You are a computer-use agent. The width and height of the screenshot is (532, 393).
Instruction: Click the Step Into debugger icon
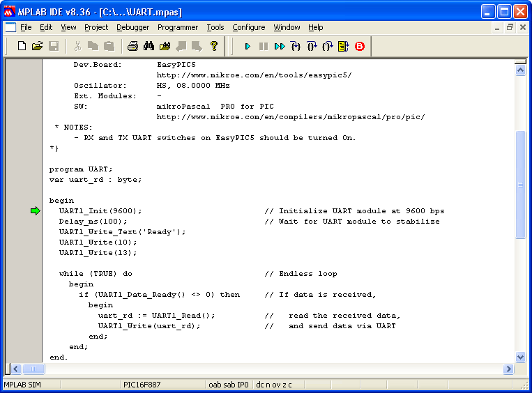coord(296,46)
